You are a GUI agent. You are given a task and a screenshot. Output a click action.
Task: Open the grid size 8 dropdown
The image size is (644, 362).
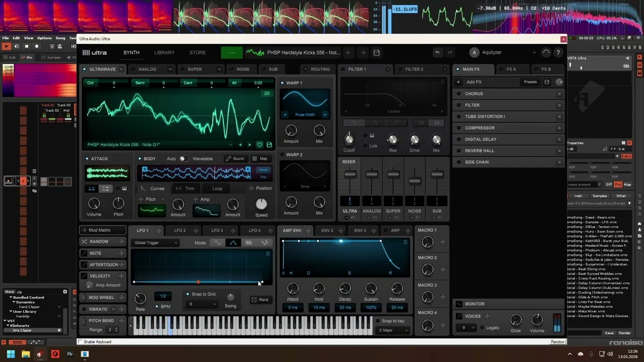coord(202,304)
